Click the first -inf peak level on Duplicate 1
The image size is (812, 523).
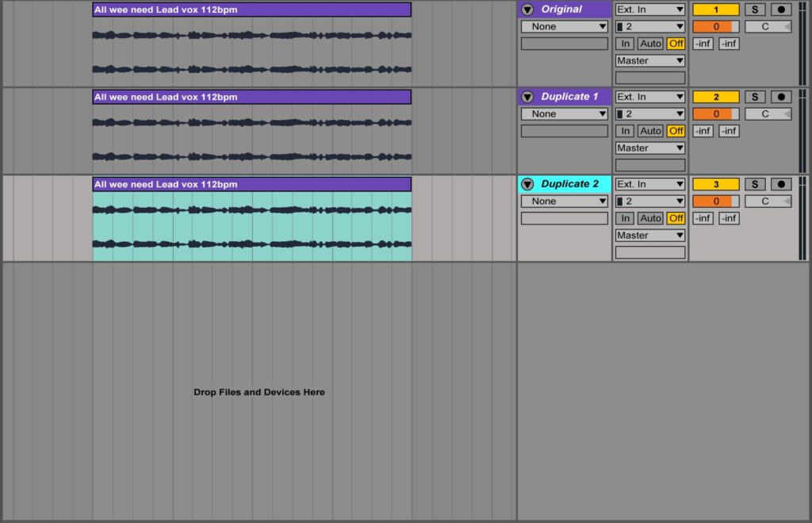click(x=703, y=131)
